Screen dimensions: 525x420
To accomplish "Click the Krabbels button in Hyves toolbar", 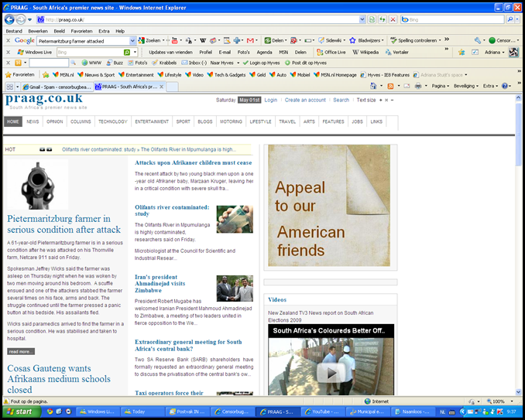I will click(x=164, y=63).
